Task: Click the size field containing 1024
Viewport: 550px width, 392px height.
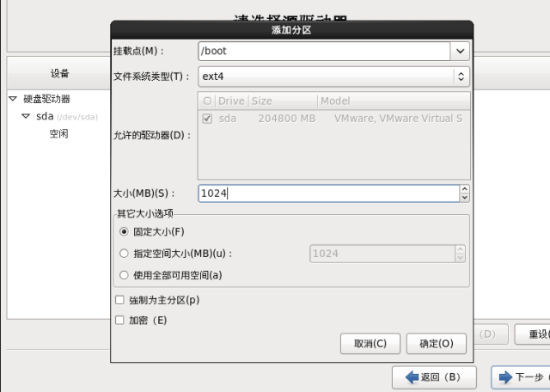Action: 328,193
